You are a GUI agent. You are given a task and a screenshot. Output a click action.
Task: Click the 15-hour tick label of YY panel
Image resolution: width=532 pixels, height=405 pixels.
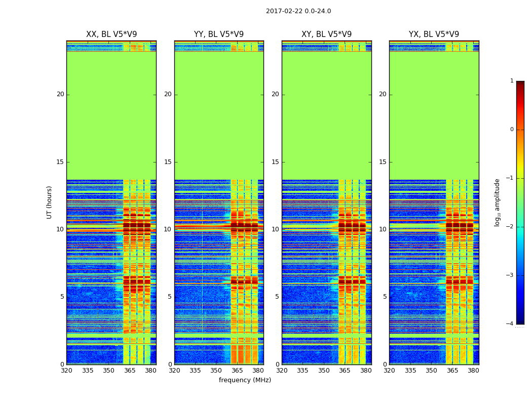pos(168,161)
